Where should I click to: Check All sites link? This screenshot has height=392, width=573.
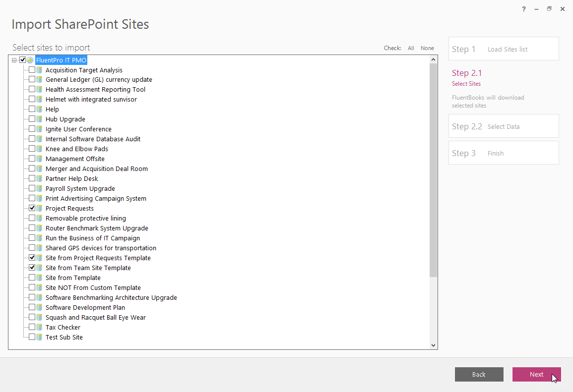click(411, 48)
